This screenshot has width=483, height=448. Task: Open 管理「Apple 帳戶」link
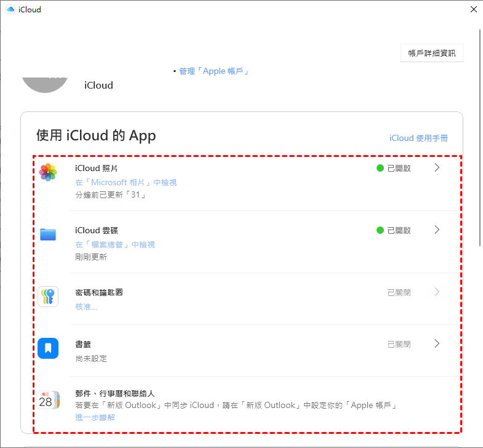point(214,71)
